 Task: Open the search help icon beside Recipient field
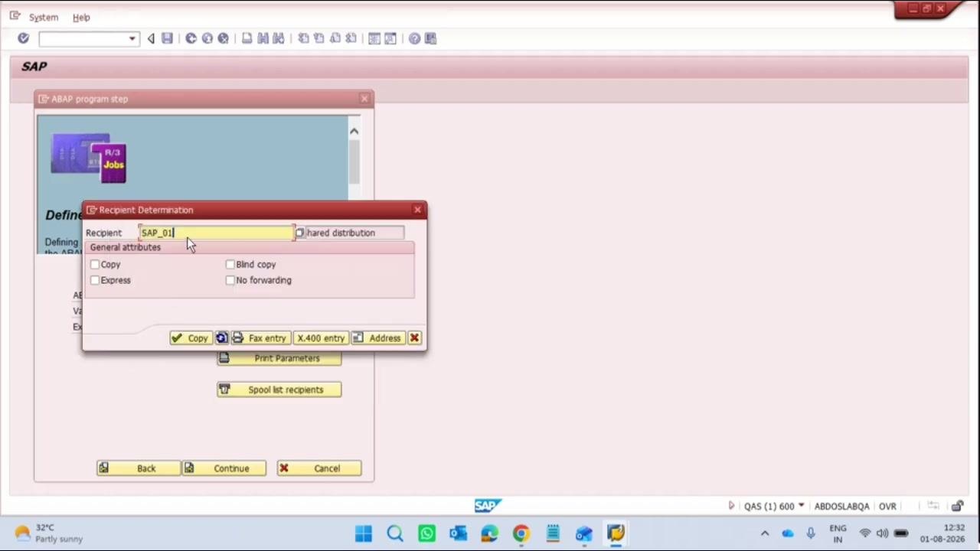pyautogui.click(x=299, y=233)
